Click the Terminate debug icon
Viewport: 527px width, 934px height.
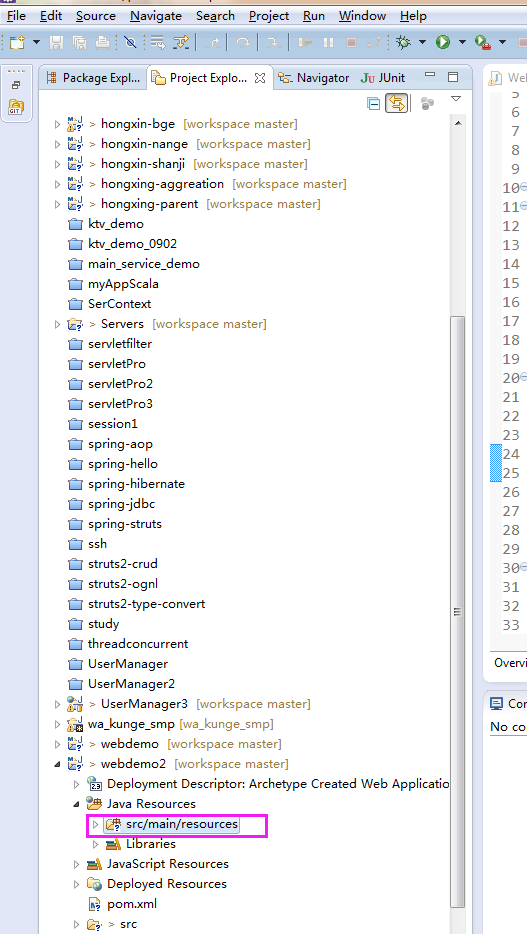point(351,42)
